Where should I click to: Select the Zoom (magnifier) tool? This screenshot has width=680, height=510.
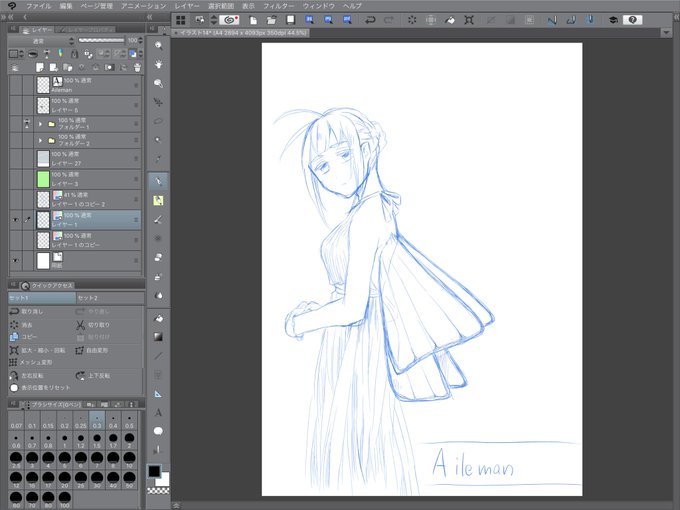158,46
